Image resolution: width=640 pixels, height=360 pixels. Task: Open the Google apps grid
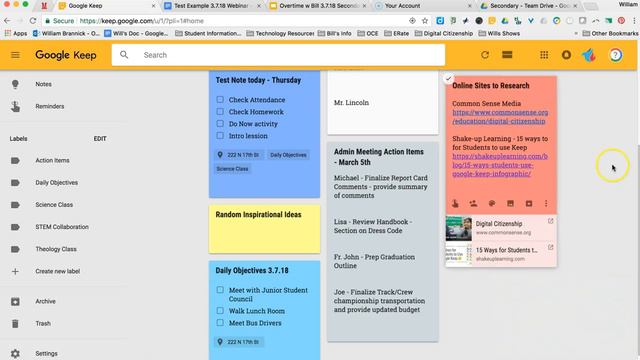544,55
